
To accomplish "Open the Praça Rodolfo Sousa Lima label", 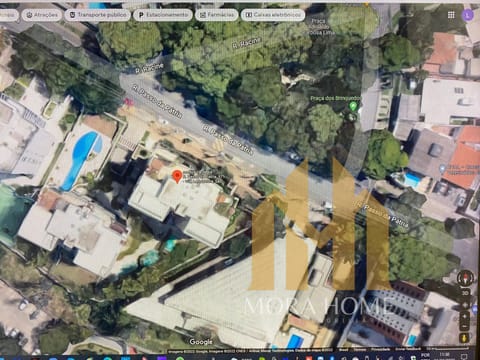I will pos(319,27).
